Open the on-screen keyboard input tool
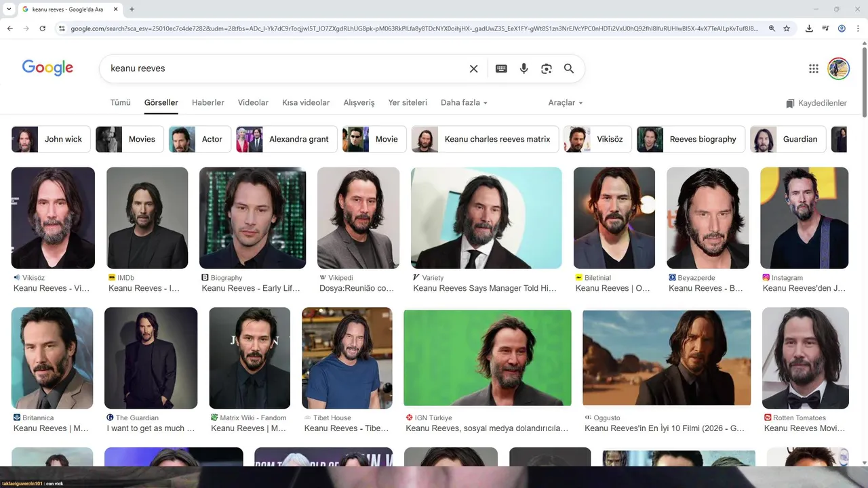The height and width of the screenshot is (488, 868). [x=501, y=68]
